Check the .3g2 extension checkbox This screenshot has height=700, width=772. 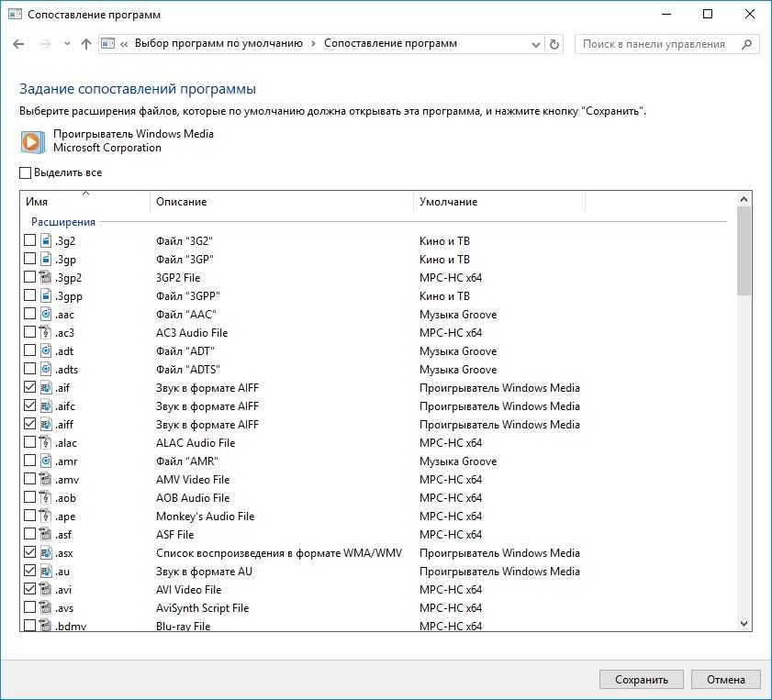[x=30, y=240]
